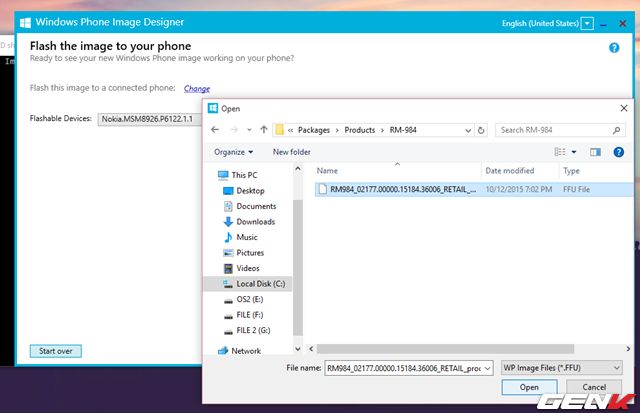The image size is (640, 413).
Task: Open the Organize menu
Action: pyautogui.click(x=235, y=152)
